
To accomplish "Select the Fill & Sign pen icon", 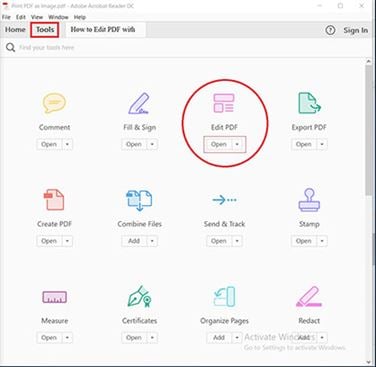I will [139, 103].
